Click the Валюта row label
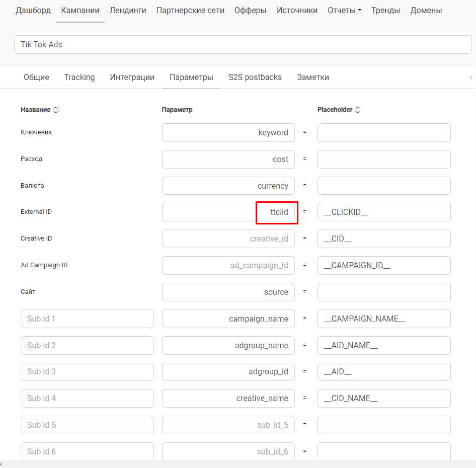This screenshot has width=476, height=468. pyautogui.click(x=32, y=186)
